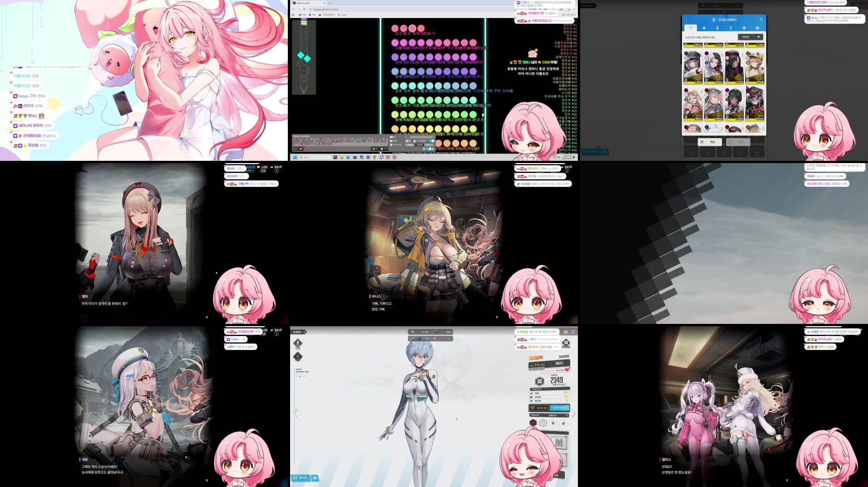Toggle the grey off switch in the roulette options
Screen dimensions: 868x487
[408, 141]
